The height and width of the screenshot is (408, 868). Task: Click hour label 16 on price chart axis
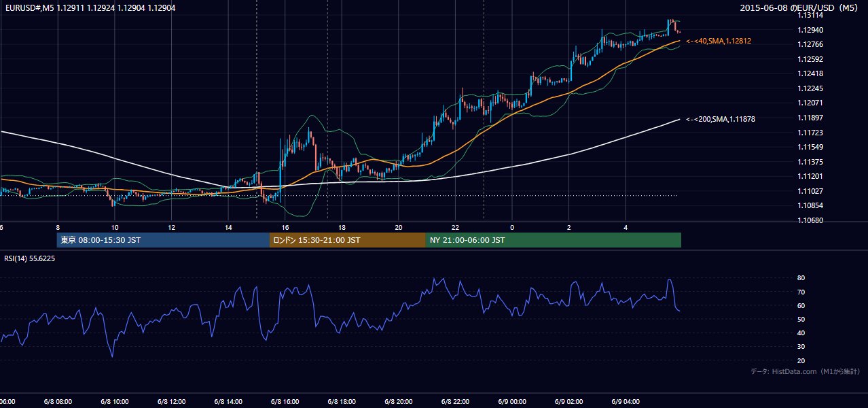click(x=285, y=228)
